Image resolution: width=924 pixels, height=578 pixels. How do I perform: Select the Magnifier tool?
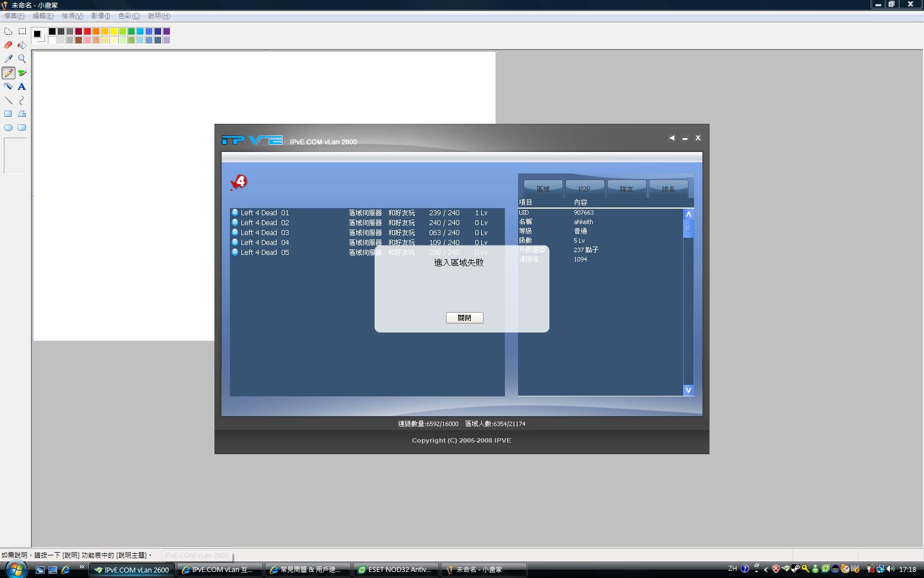(x=22, y=59)
